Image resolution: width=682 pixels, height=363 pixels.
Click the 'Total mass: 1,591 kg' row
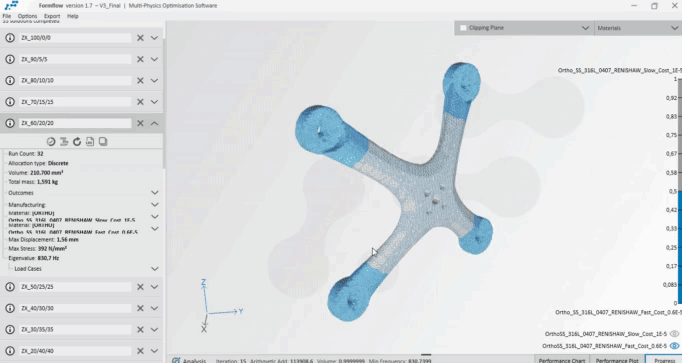33,182
